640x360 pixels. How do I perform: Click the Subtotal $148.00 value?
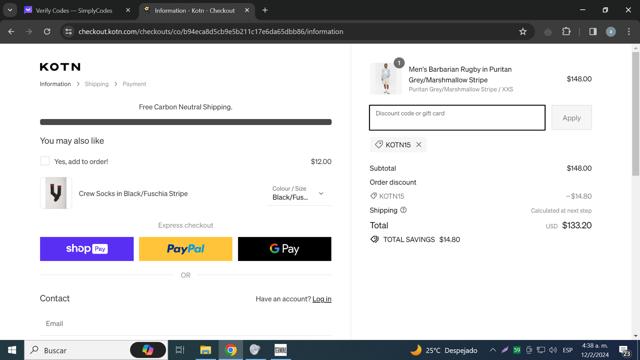[579, 168]
